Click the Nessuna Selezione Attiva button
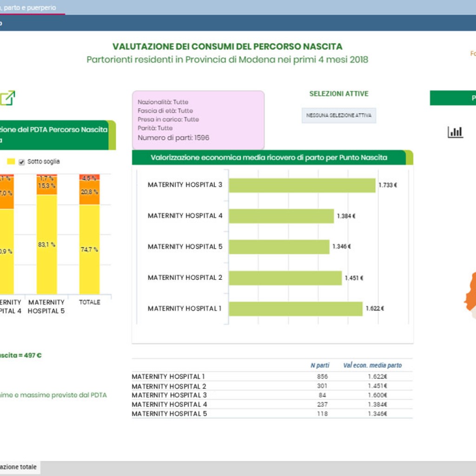Screen dimensions: 476x476 click(339, 115)
